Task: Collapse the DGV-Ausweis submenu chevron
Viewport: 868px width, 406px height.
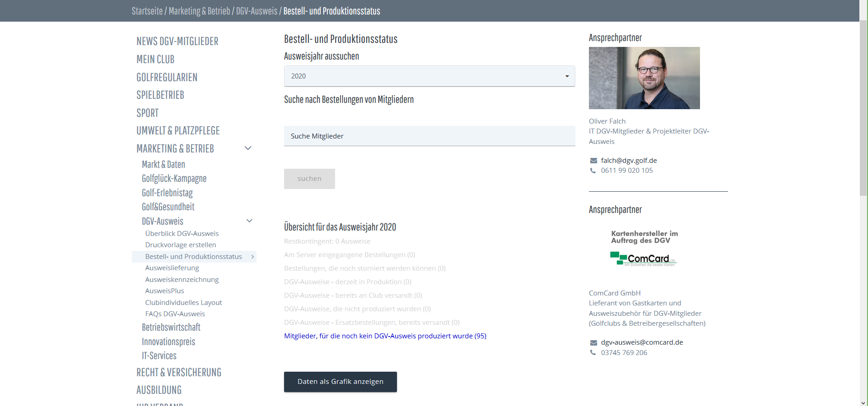Action: point(249,221)
